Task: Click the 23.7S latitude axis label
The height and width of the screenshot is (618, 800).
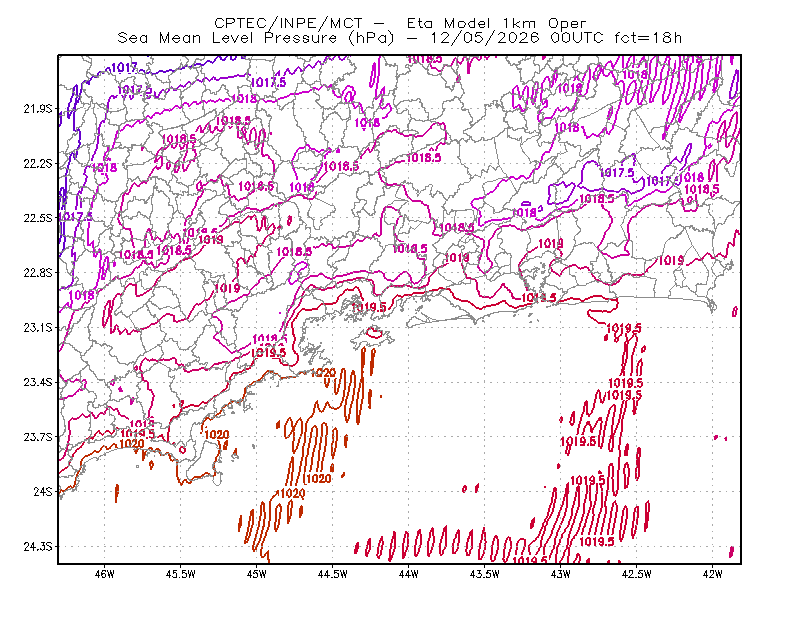Action: click(38, 437)
